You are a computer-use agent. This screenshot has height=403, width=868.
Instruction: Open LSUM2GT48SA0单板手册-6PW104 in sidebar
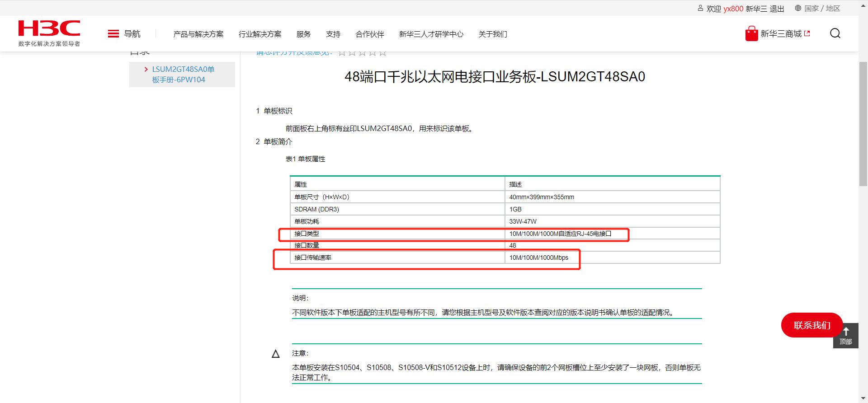[183, 75]
